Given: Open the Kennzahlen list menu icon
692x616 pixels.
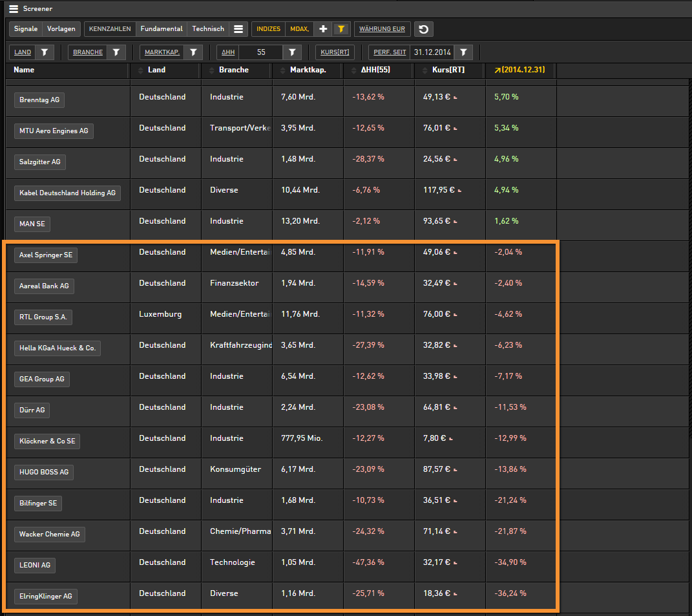Looking at the screenshot, I should point(238,29).
